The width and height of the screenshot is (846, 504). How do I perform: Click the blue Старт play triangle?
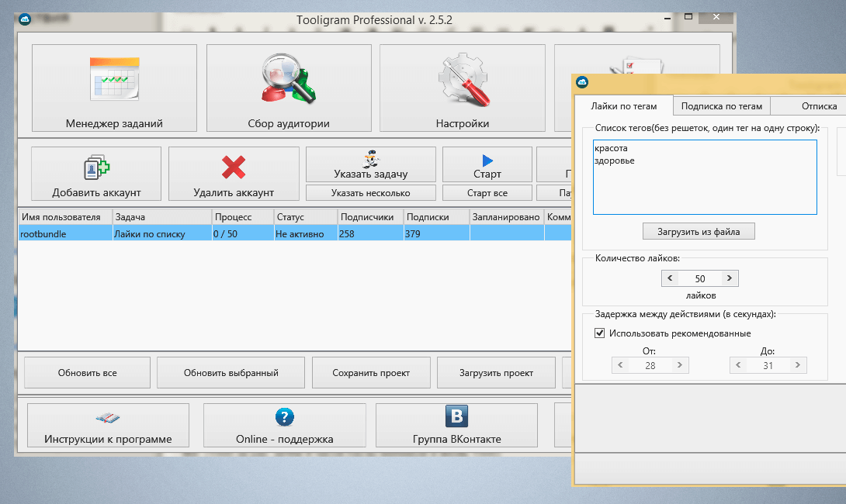(487, 160)
